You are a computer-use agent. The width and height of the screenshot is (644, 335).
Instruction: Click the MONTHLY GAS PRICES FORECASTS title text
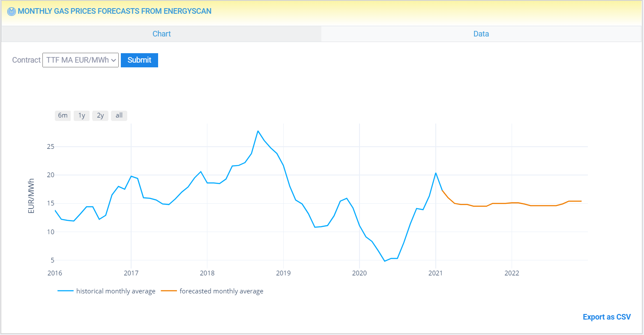tap(114, 11)
